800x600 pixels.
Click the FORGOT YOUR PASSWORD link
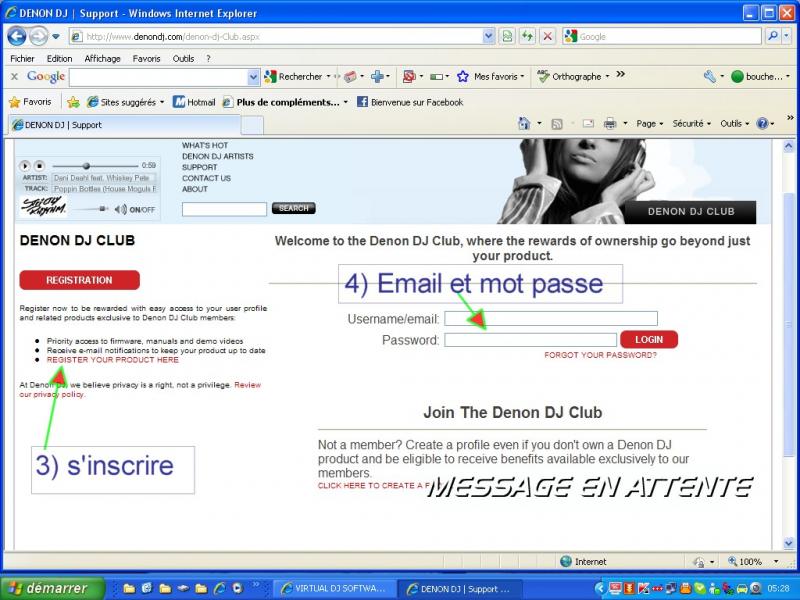click(x=600, y=355)
